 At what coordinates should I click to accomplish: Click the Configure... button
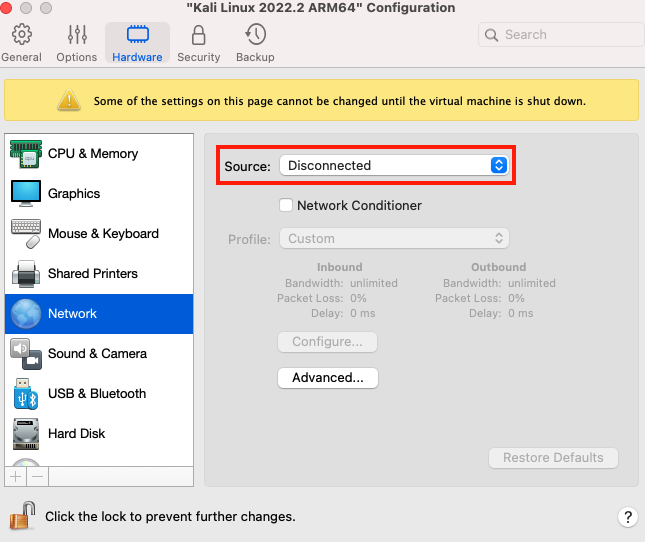327,342
